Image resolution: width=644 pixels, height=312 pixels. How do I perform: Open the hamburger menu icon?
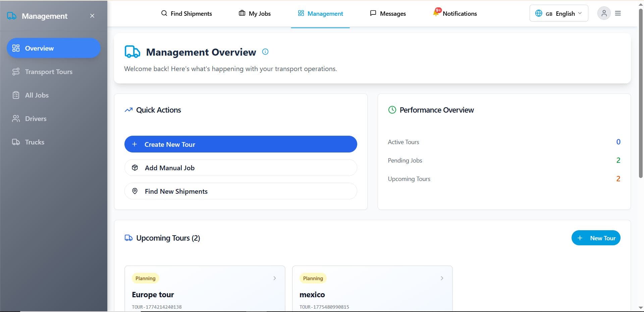pyautogui.click(x=618, y=13)
